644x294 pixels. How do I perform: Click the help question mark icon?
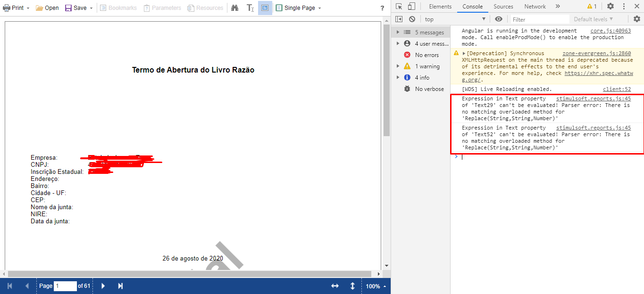point(382,8)
